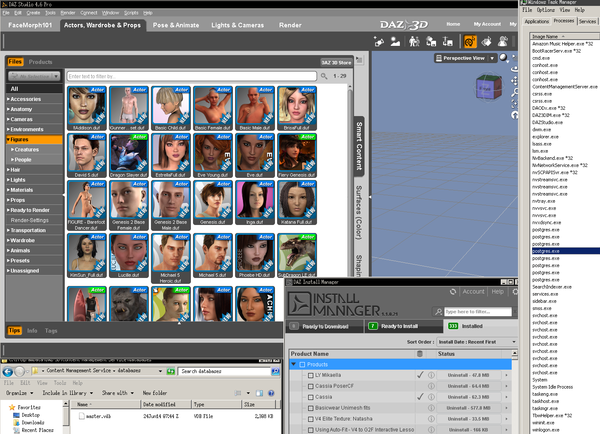The image size is (600, 434).
Task: Activate the orange highlighted active pose tool
Action: 470,41
